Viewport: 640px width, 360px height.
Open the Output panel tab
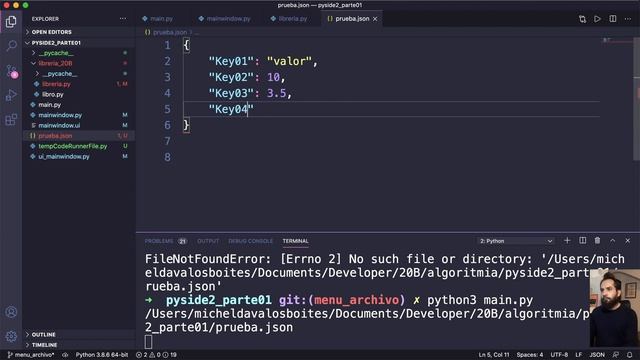tap(208, 241)
